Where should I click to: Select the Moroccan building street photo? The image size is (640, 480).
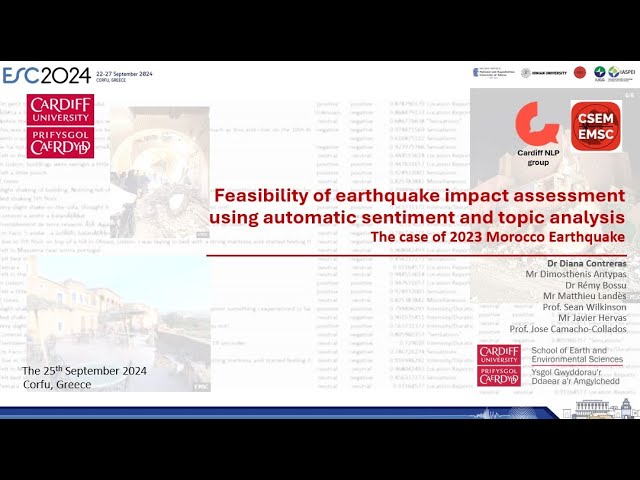[x=119, y=324]
